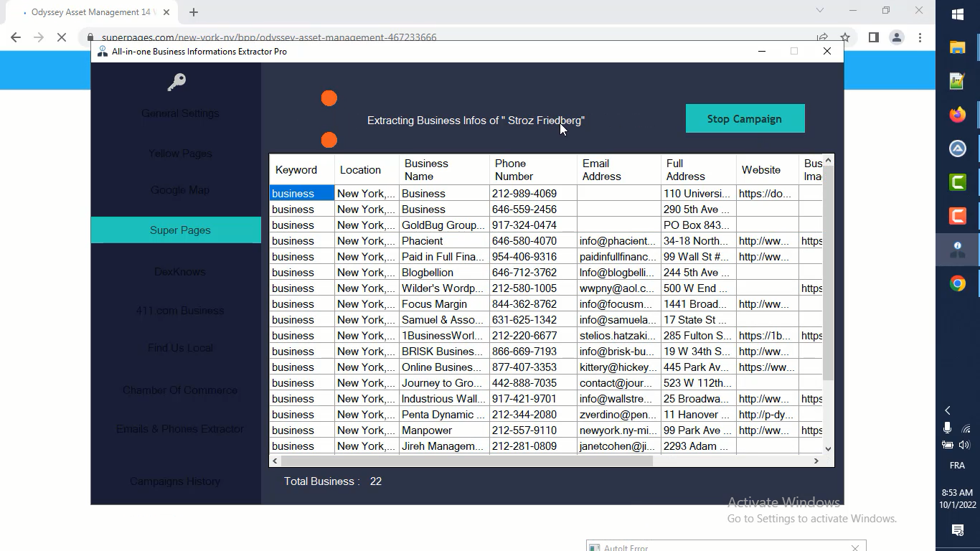The image size is (980, 551).
Task: Select the wwpny@aol.c... email cell
Action: (619, 288)
